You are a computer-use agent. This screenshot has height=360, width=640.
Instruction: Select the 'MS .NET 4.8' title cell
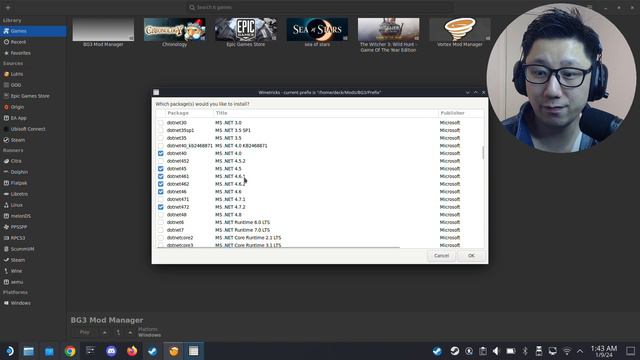[228, 215]
